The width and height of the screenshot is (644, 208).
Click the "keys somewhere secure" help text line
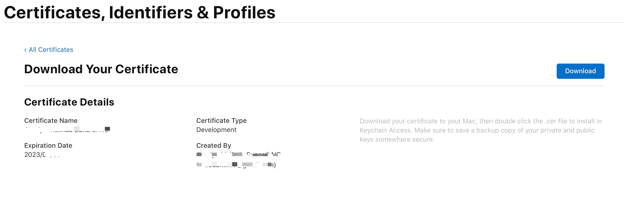397,139
